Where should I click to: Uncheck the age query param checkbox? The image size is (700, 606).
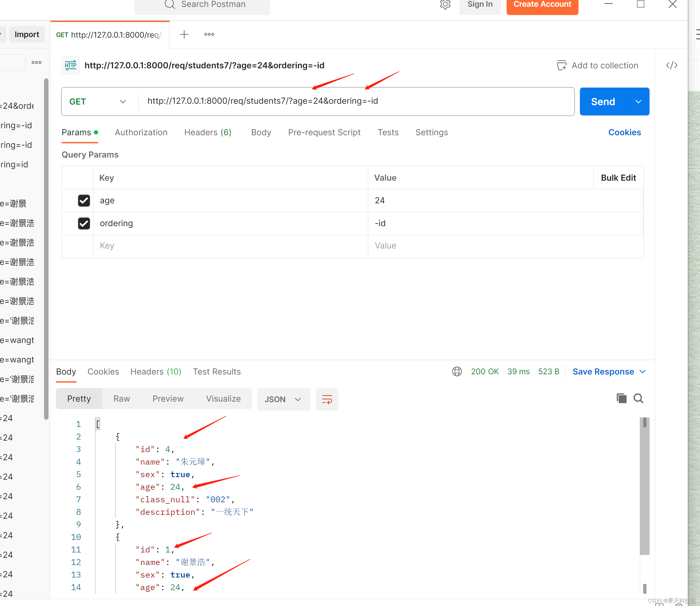coord(84,201)
